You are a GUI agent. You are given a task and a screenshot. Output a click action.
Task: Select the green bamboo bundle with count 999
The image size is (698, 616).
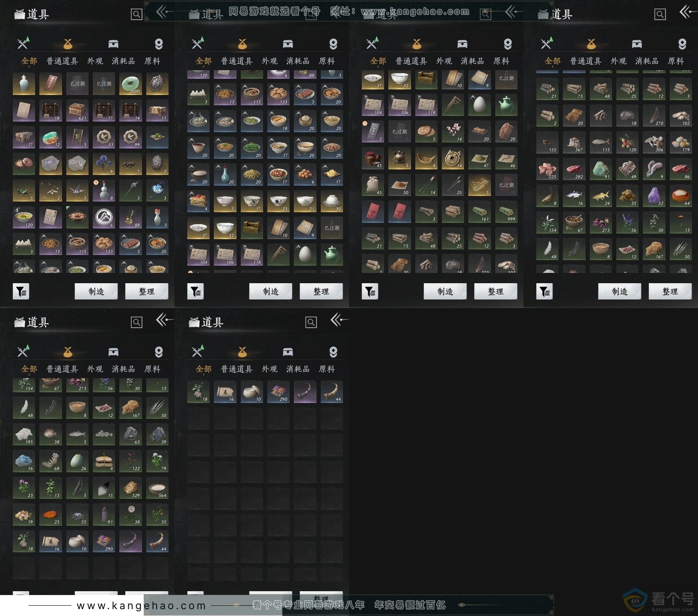coord(506,212)
